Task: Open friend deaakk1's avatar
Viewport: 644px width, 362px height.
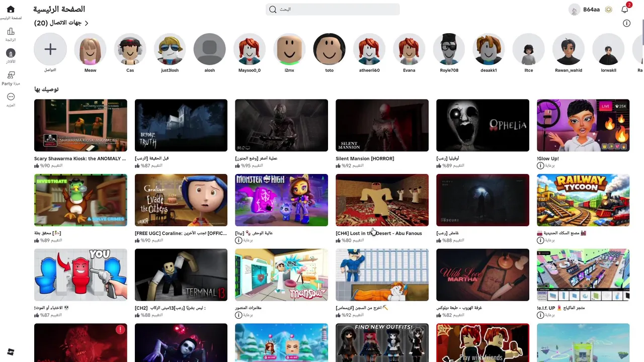Action: [489, 49]
